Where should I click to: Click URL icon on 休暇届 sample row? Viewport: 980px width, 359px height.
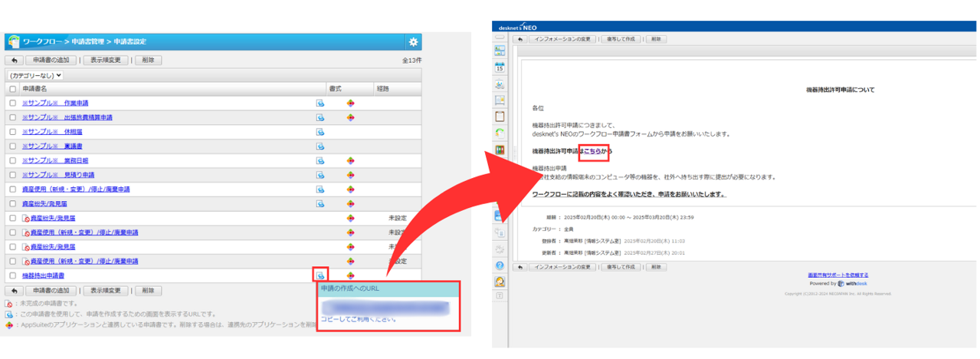(x=320, y=132)
